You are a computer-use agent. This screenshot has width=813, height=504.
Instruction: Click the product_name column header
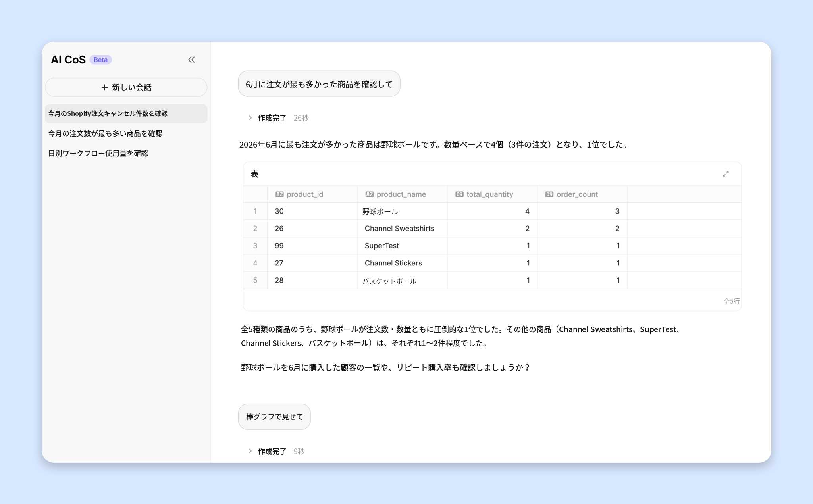402,194
